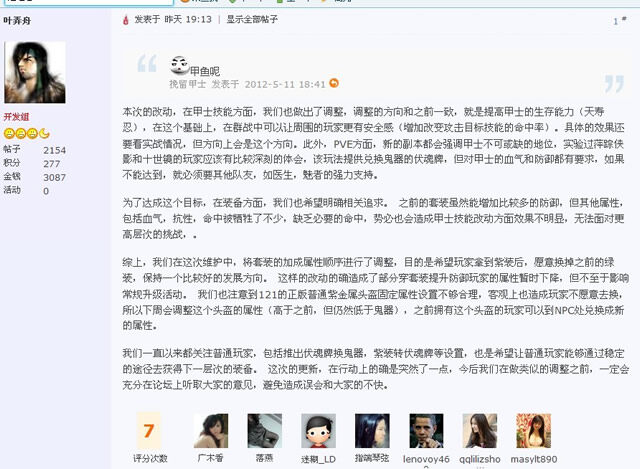
Task: Open rater 广木香's avatar
Action: click(211, 431)
